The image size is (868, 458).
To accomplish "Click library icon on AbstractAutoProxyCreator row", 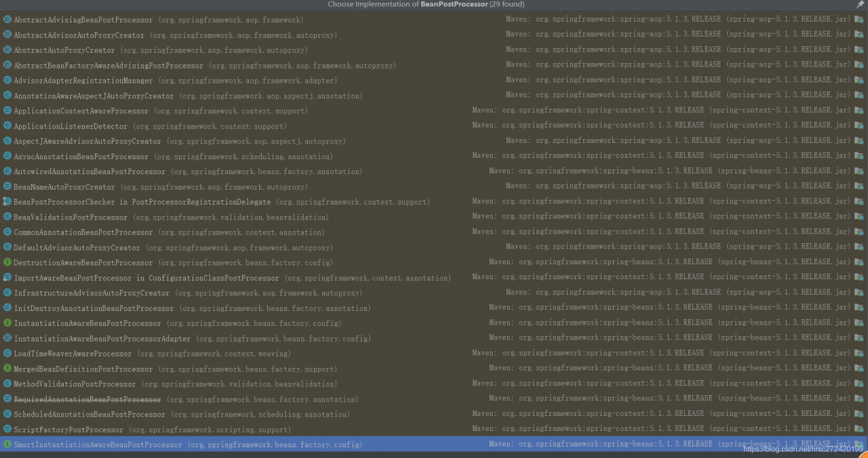I will [x=859, y=50].
